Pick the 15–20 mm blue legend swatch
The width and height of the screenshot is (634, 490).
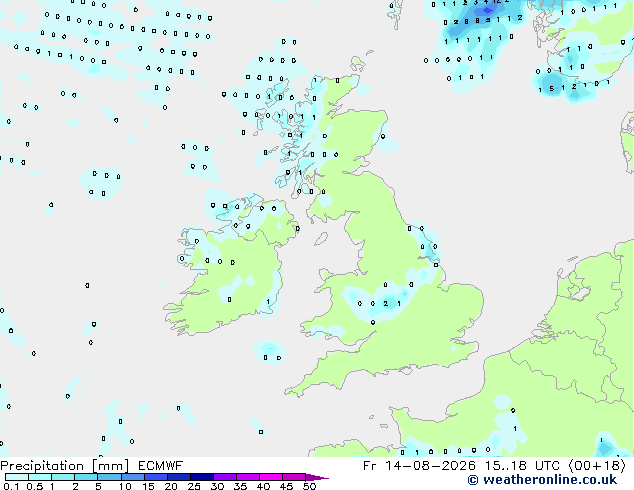click(x=155, y=477)
